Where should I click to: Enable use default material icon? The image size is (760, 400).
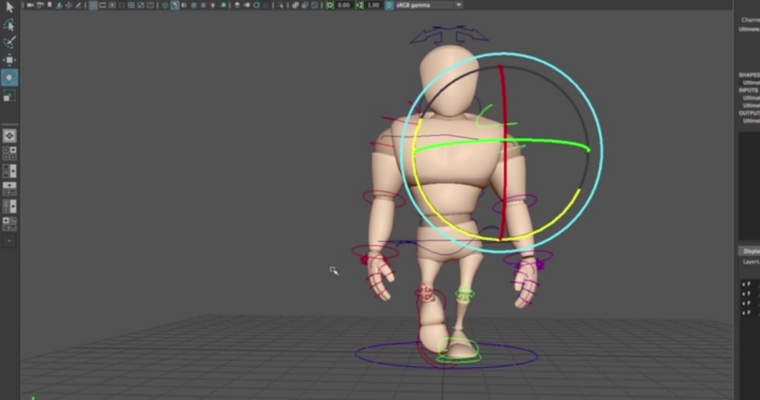pyautogui.click(x=184, y=5)
